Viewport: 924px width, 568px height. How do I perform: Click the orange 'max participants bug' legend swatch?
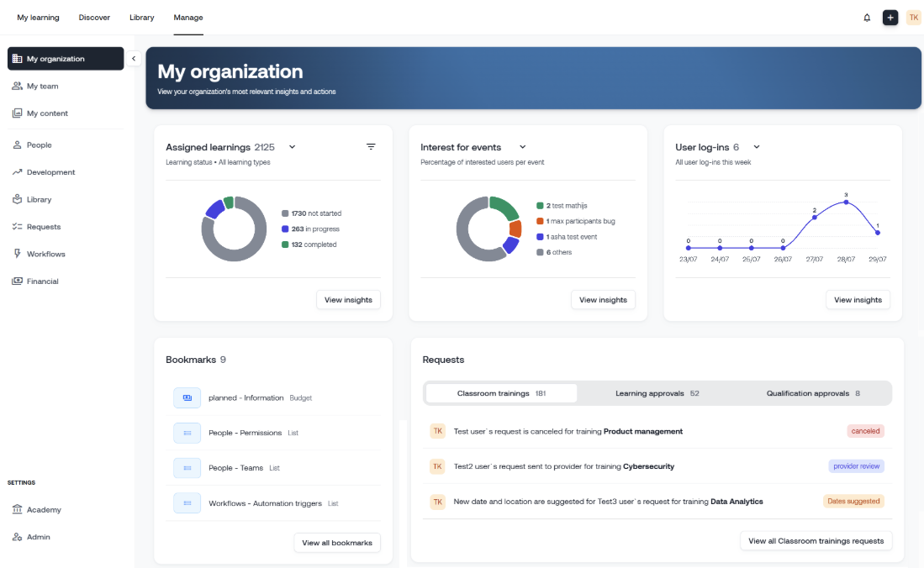pyautogui.click(x=540, y=221)
